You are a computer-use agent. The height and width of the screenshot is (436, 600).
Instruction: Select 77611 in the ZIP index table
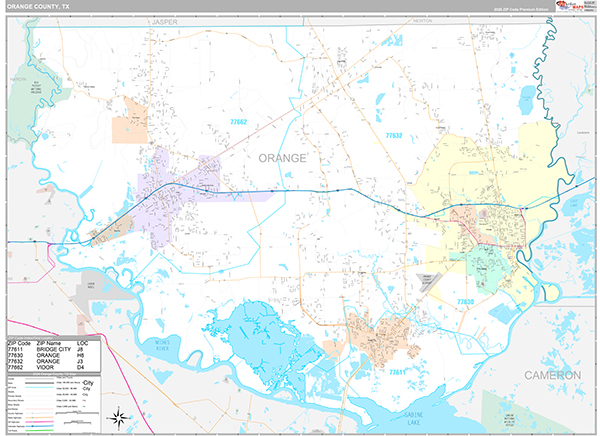point(15,349)
